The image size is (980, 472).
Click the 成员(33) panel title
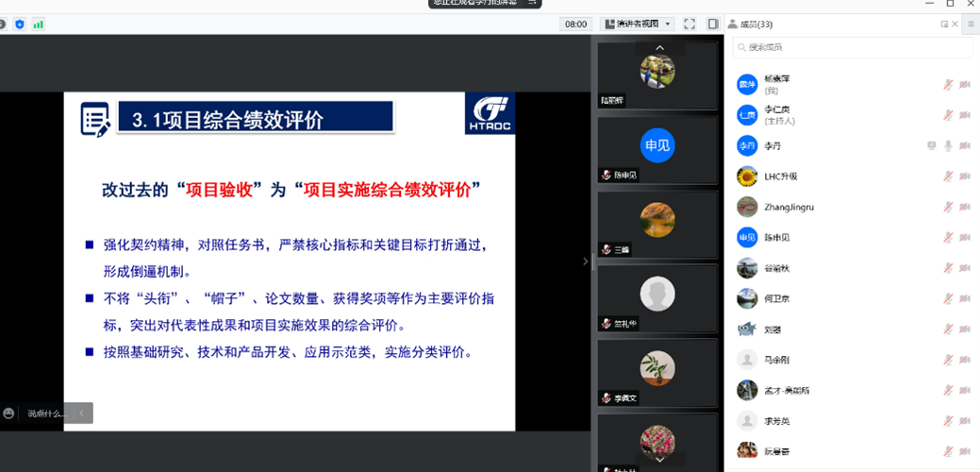click(756, 24)
